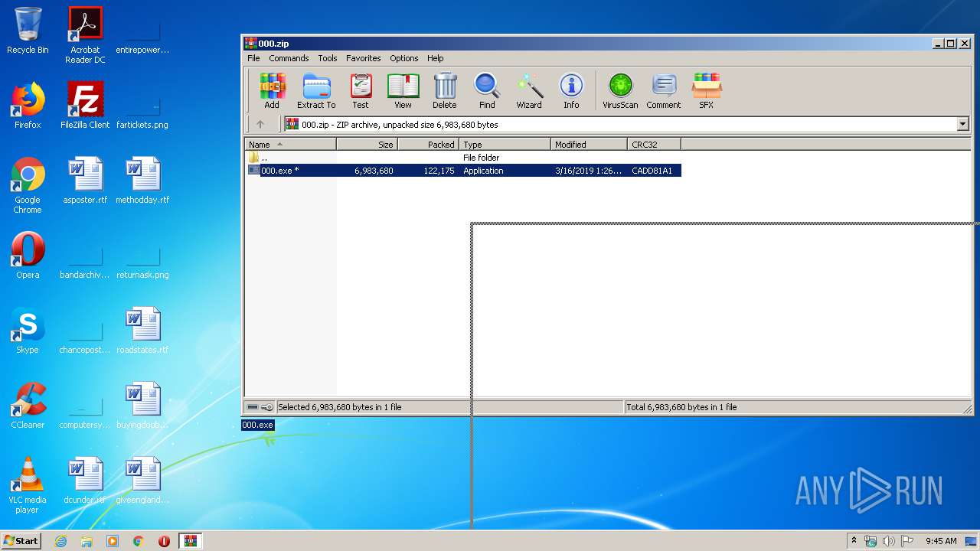Screen dimensions: 980x551
Task: Click the WinRAR taskbar button
Action: 190,541
